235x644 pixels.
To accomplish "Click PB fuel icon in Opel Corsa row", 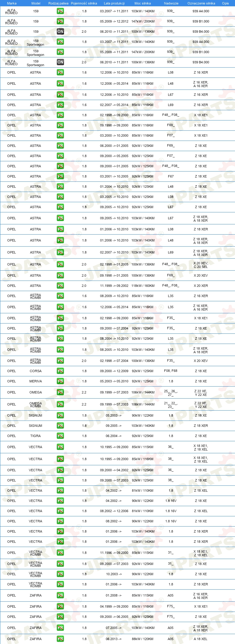I will click(60, 371).
